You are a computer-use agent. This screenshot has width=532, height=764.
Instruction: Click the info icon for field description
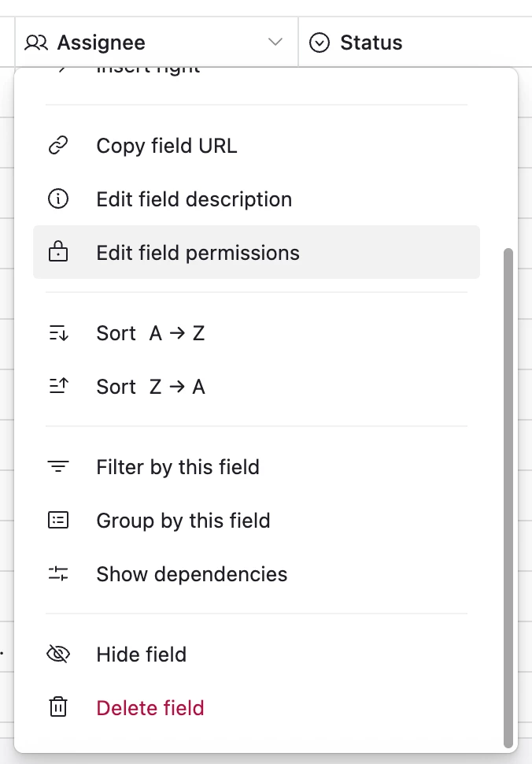click(58, 199)
